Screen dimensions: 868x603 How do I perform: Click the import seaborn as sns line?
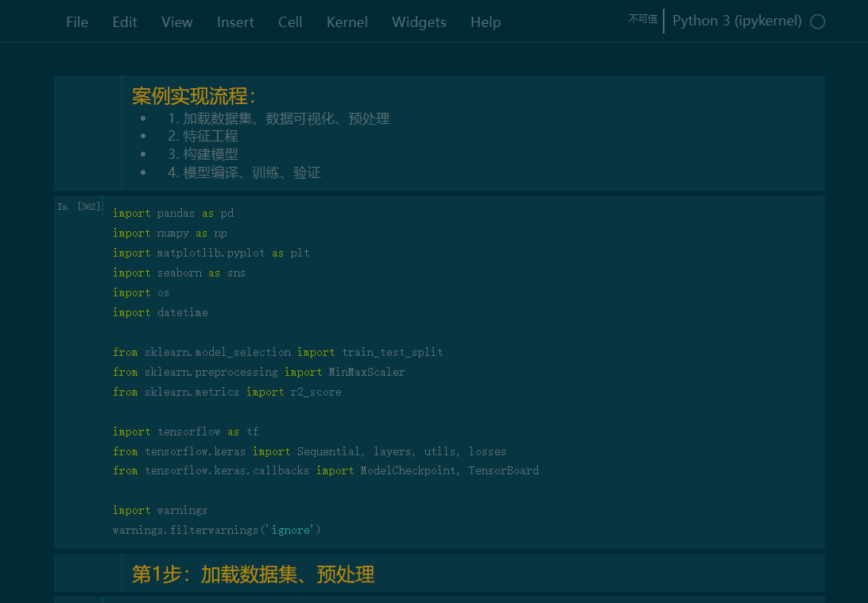[179, 273]
